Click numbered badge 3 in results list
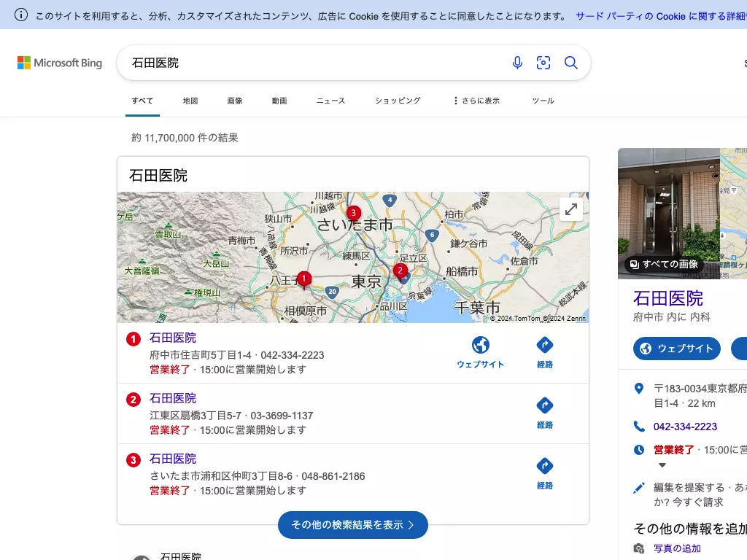This screenshot has width=747, height=560. coord(133,460)
